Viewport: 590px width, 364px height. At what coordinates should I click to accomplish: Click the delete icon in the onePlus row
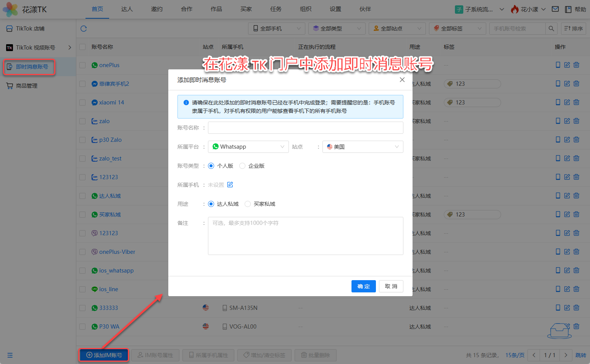(x=576, y=65)
